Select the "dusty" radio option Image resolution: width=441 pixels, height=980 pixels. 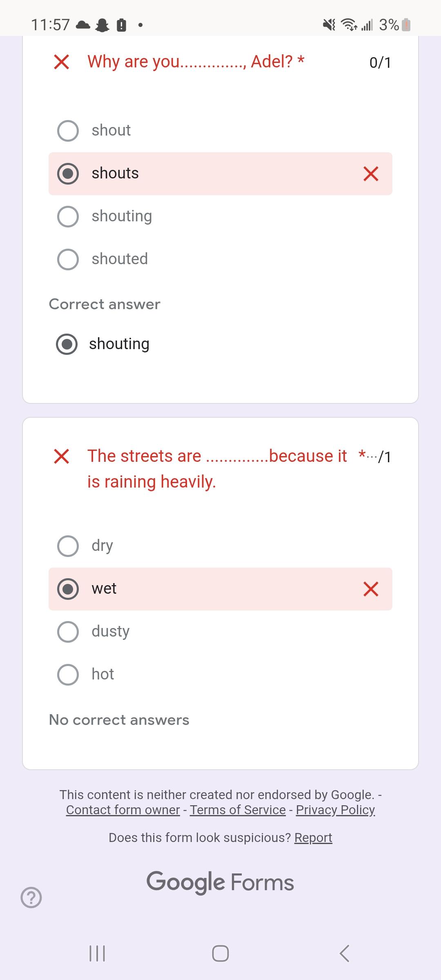(x=68, y=632)
